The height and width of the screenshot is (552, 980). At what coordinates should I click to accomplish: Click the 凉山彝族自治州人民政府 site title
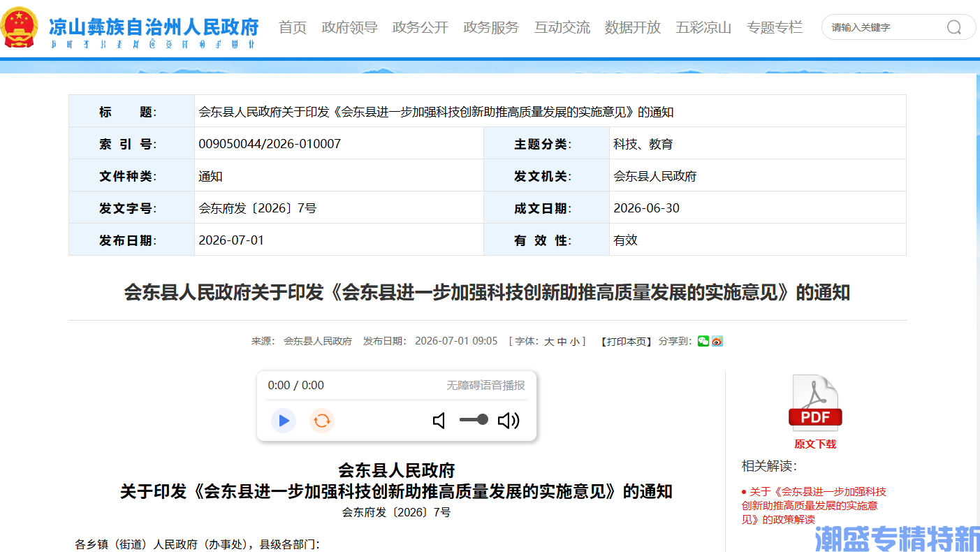click(x=154, y=27)
